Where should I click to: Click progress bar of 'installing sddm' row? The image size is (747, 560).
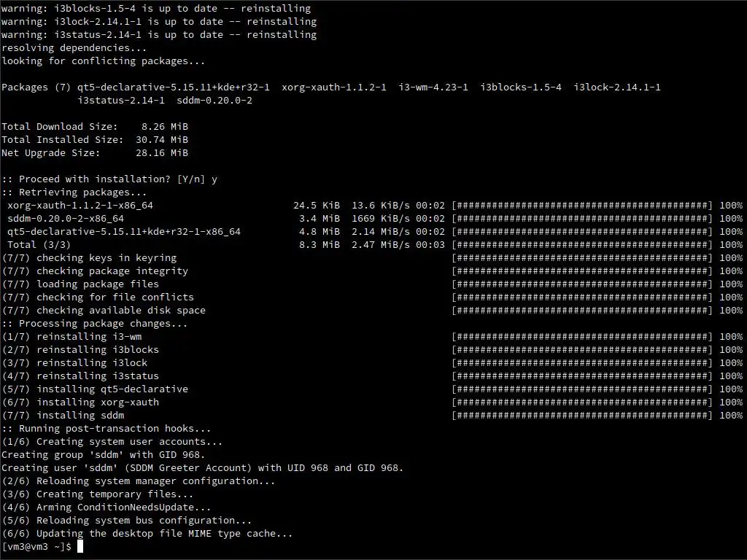(582, 415)
